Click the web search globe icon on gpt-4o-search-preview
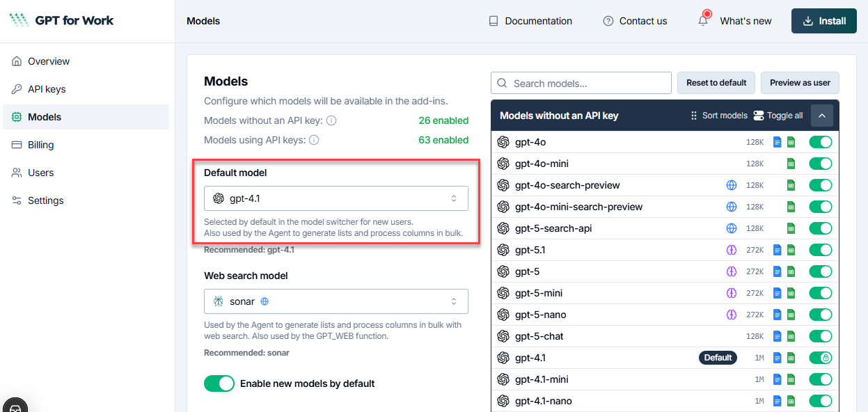The height and width of the screenshot is (412, 868). [x=732, y=185]
